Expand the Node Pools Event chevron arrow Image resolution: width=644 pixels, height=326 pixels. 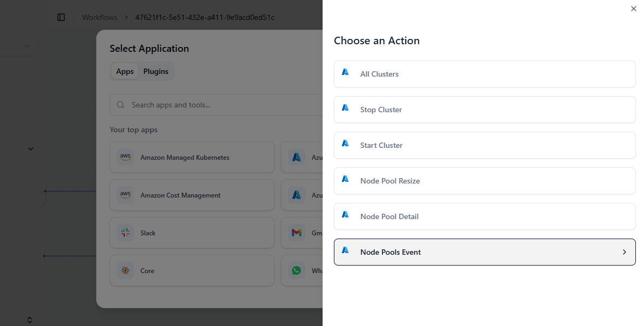(624, 252)
